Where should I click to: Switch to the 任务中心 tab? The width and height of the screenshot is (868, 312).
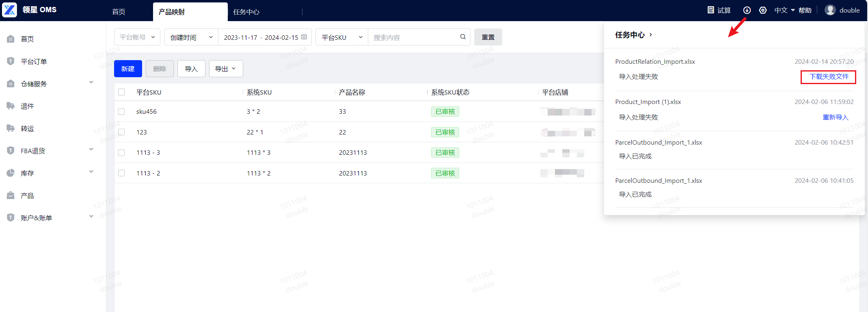246,12
